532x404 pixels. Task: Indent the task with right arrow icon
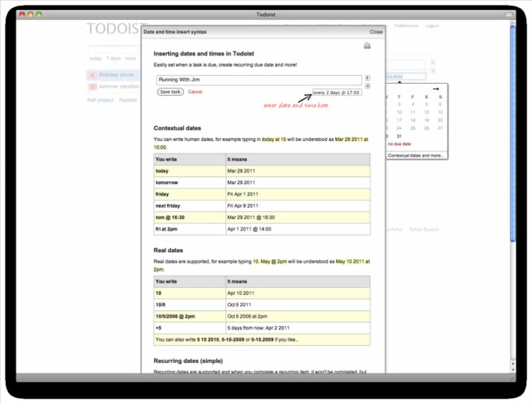368,78
